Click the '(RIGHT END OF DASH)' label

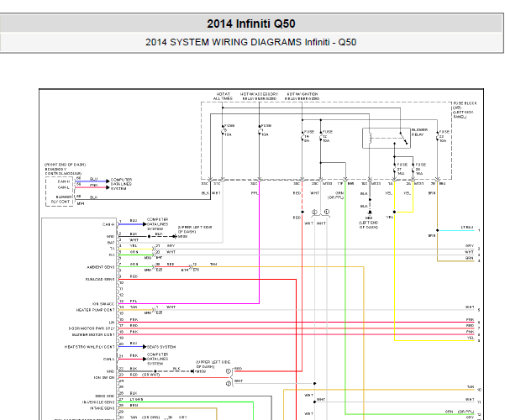pyautogui.click(x=65, y=165)
